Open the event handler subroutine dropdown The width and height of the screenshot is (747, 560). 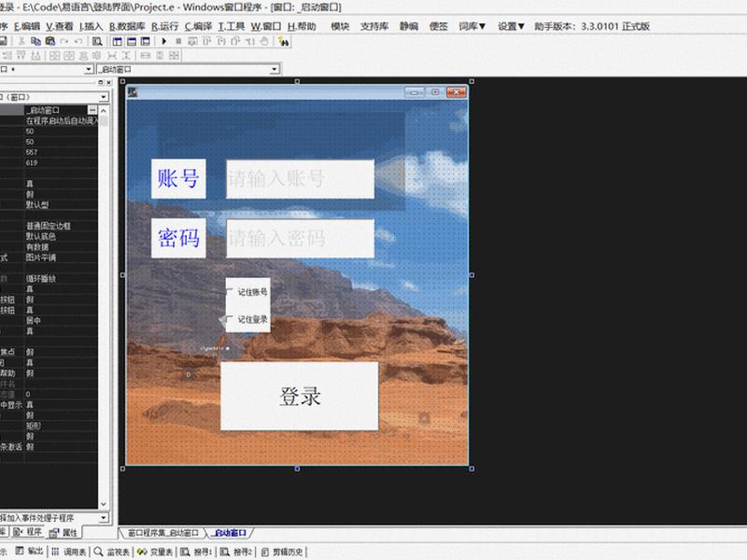(x=104, y=518)
